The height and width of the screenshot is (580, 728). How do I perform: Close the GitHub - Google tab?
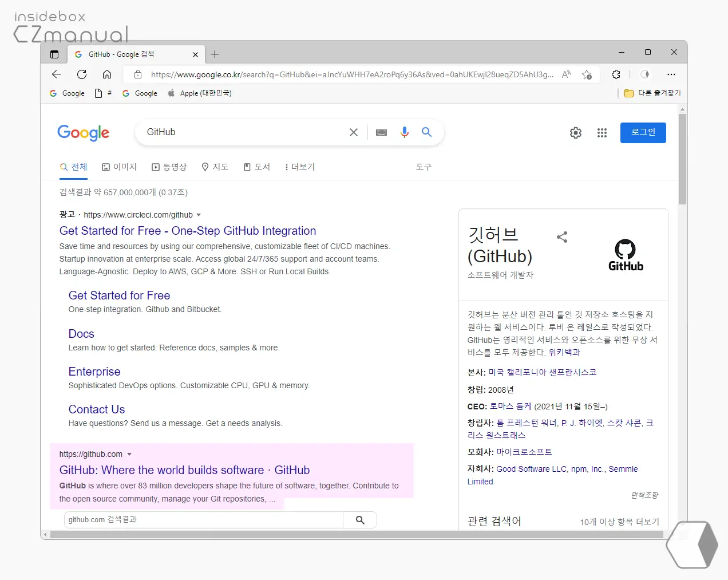coord(195,54)
